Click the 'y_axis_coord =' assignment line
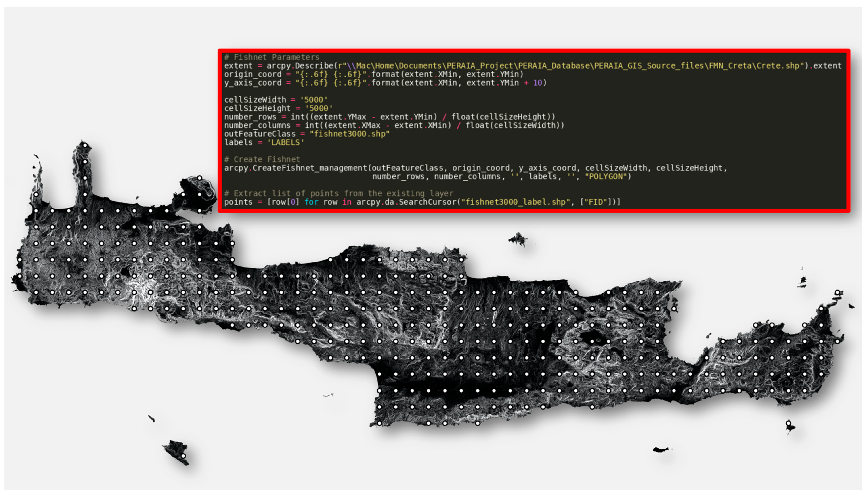 385,83
